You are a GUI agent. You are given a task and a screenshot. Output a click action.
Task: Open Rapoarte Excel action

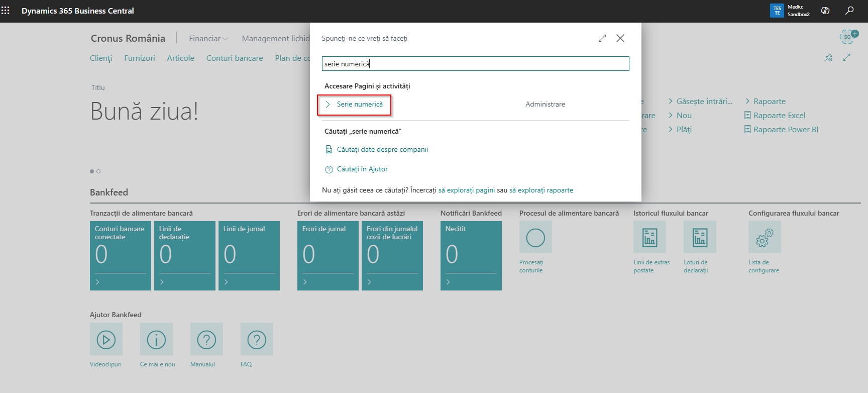775,116
